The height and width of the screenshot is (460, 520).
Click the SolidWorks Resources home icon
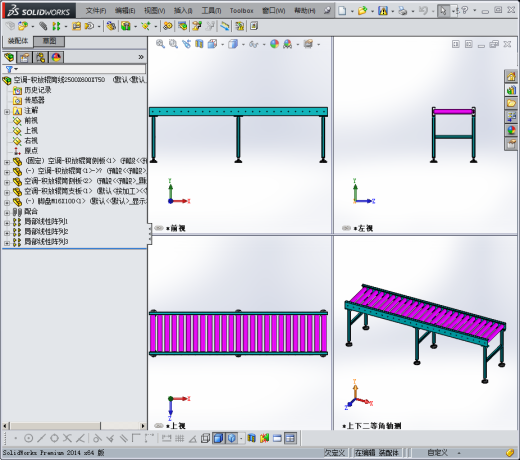pyautogui.click(x=511, y=77)
